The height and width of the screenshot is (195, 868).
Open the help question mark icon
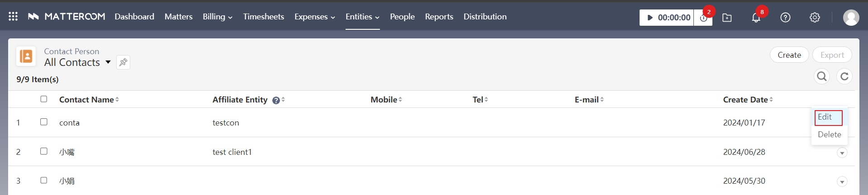click(x=785, y=18)
